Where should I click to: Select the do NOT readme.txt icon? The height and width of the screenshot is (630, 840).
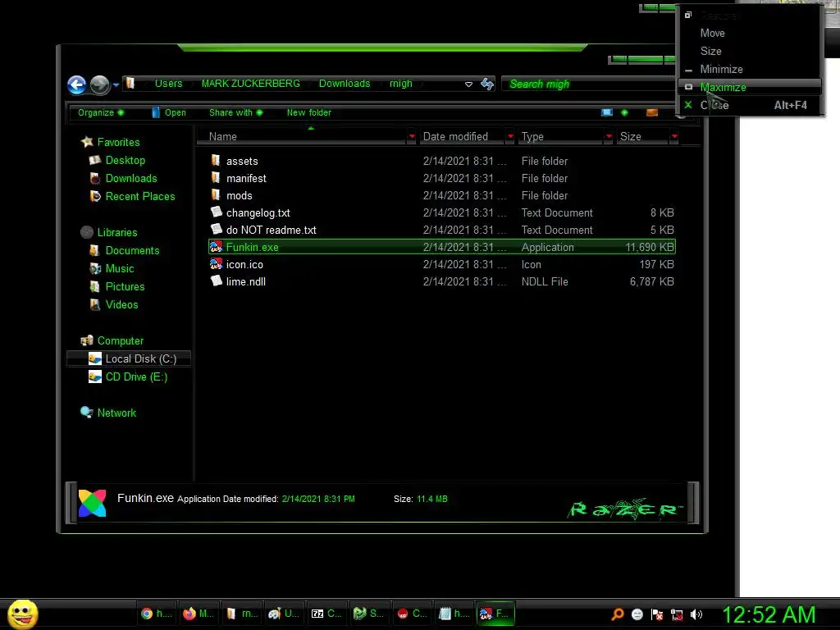(x=217, y=230)
